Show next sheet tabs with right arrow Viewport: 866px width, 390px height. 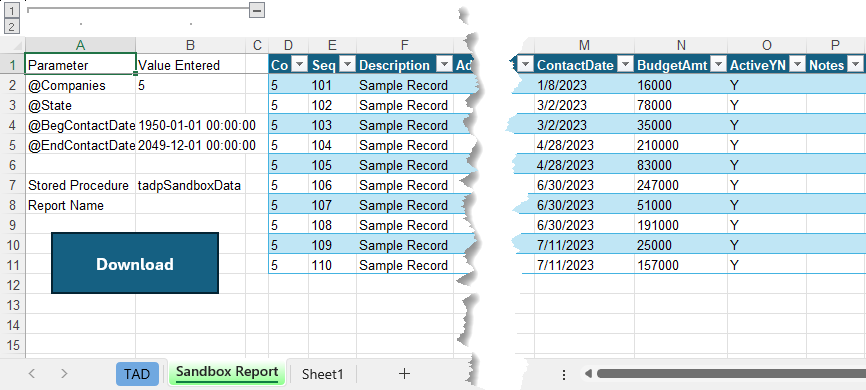[x=64, y=374]
